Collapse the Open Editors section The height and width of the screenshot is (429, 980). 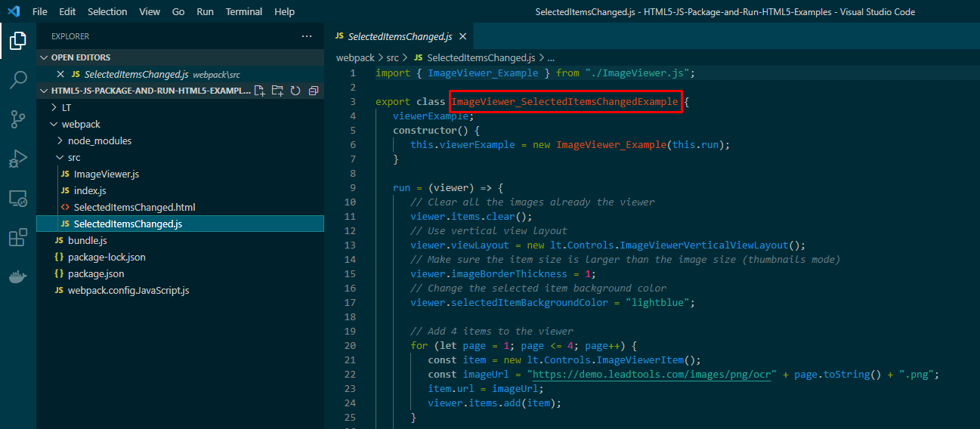tap(180, 57)
